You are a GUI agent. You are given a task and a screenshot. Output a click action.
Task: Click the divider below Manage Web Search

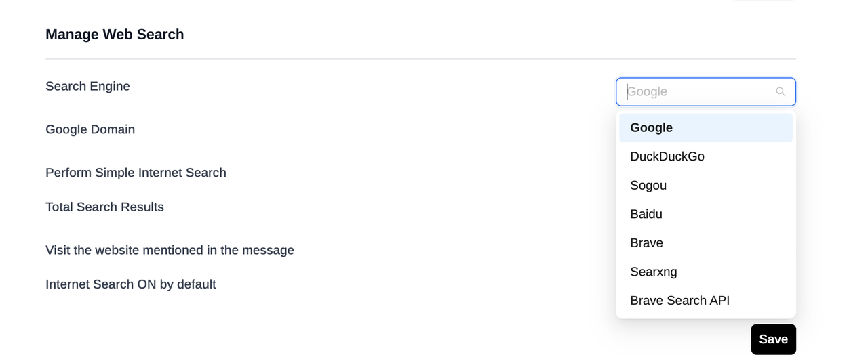pos(420,59)
